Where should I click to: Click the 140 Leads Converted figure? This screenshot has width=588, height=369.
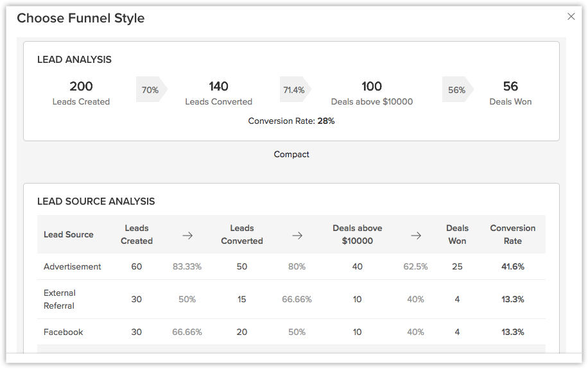pos(218,87)
